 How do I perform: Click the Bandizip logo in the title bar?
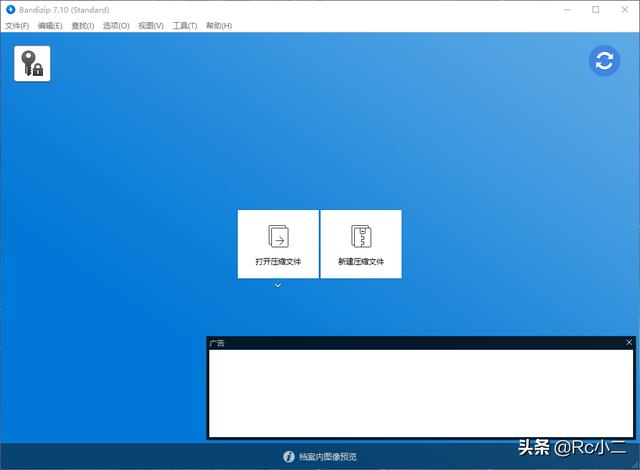(x=11, y=10)
